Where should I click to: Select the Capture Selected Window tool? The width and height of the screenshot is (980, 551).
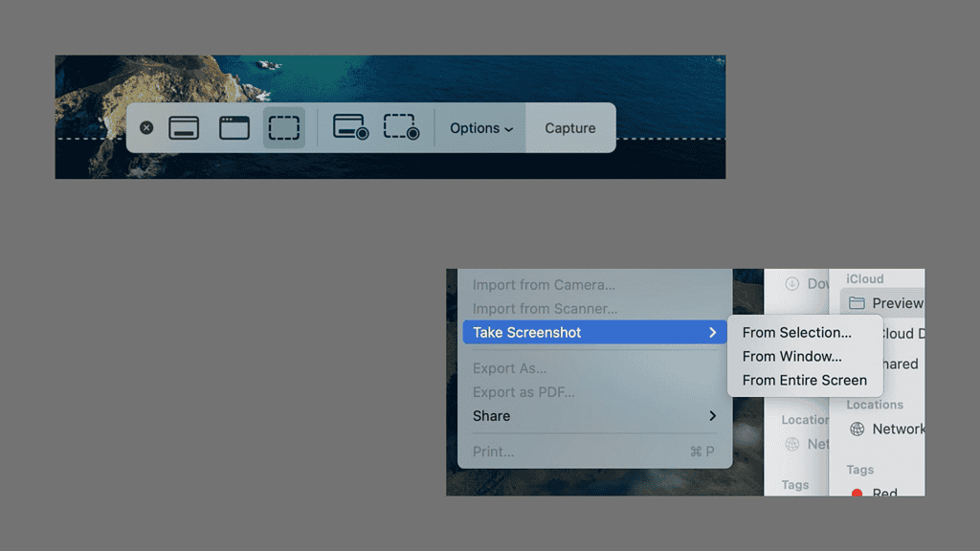tap(234, 127)
